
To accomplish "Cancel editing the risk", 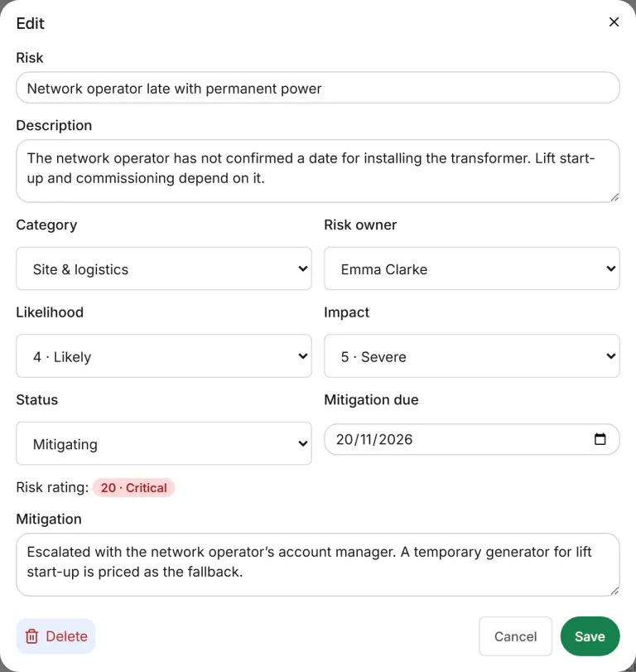I will [x=515, y=636].
